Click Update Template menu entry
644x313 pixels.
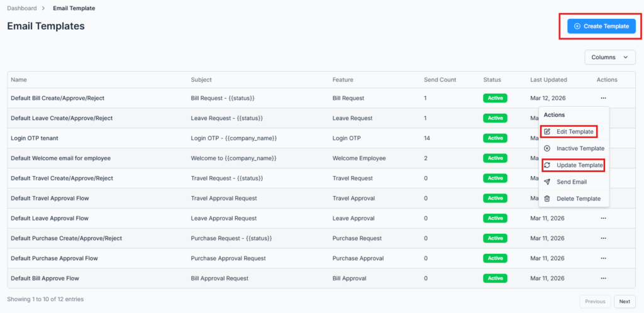(x=579, y=165)
